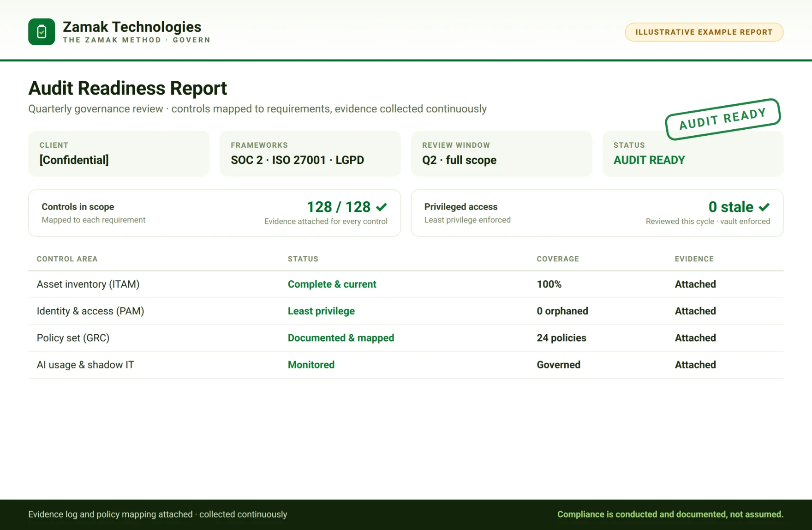Viewport: 812px width, 530px height.
Task: Click the Least privilege status link
Action: (x=321, y=311)
